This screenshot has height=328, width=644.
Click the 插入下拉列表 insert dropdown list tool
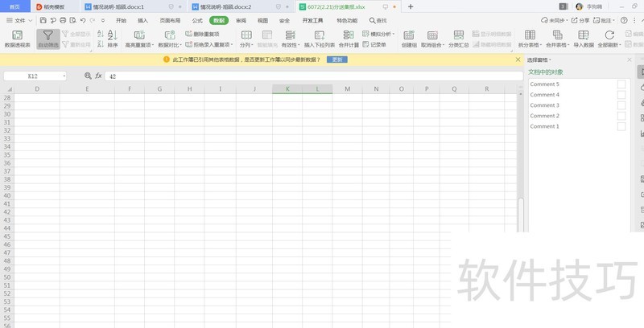tap(320, 39)
